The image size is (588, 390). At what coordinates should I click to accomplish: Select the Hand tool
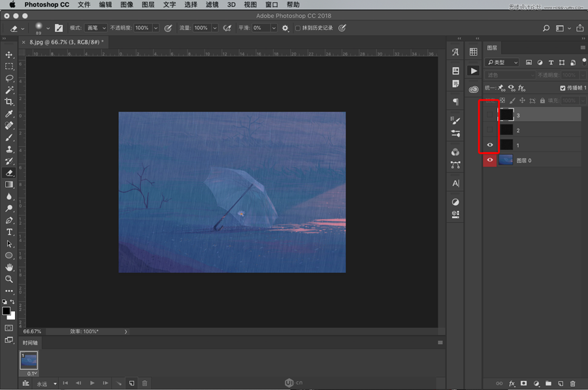click(9, 267)
